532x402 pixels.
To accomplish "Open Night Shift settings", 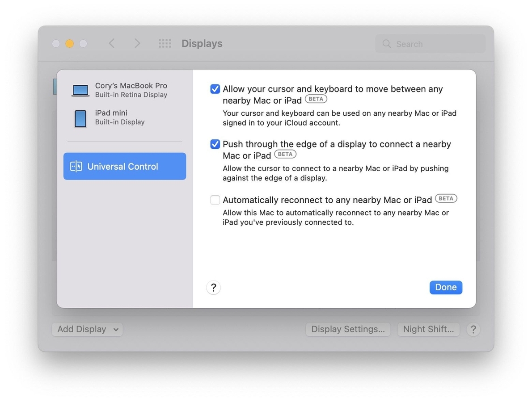I will click(x=428, y=329).
